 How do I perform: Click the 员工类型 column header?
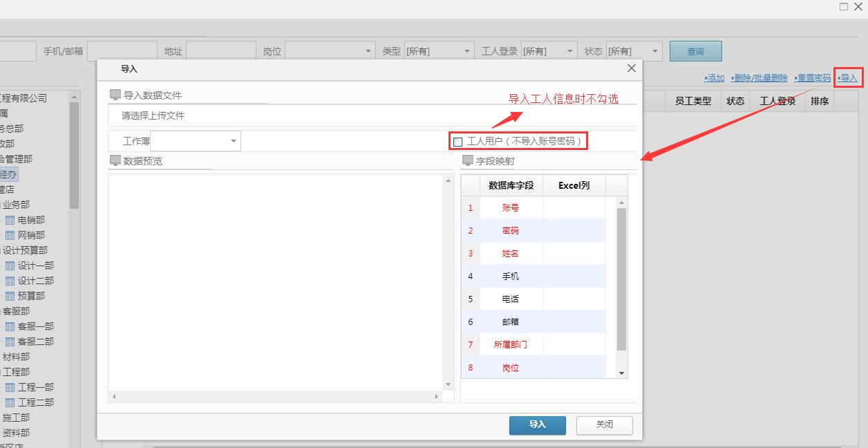[692, 100]
